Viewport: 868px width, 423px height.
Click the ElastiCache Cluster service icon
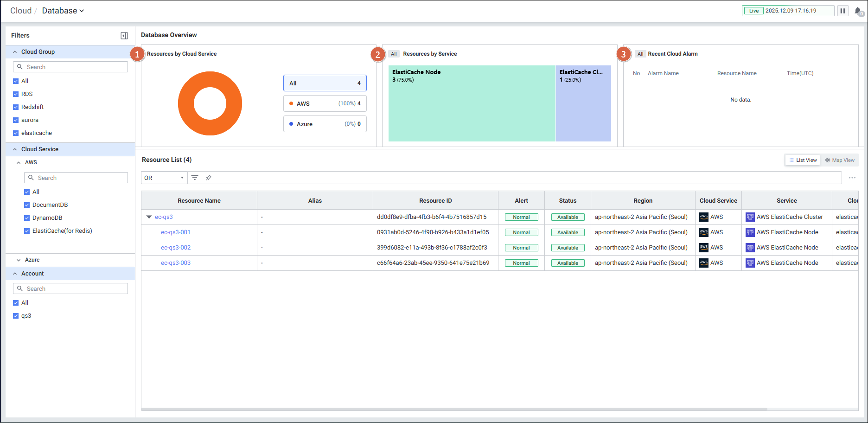coord(750,217)
